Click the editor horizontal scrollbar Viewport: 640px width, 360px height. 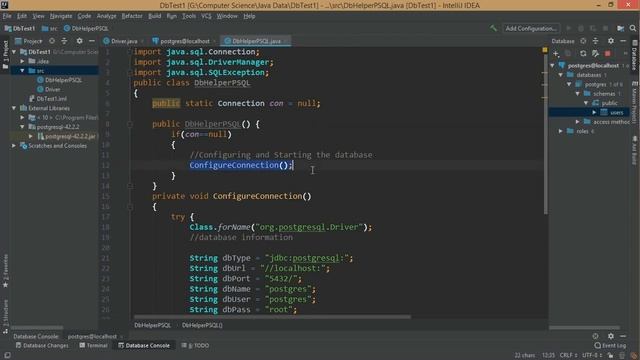(x=272, y=316)
